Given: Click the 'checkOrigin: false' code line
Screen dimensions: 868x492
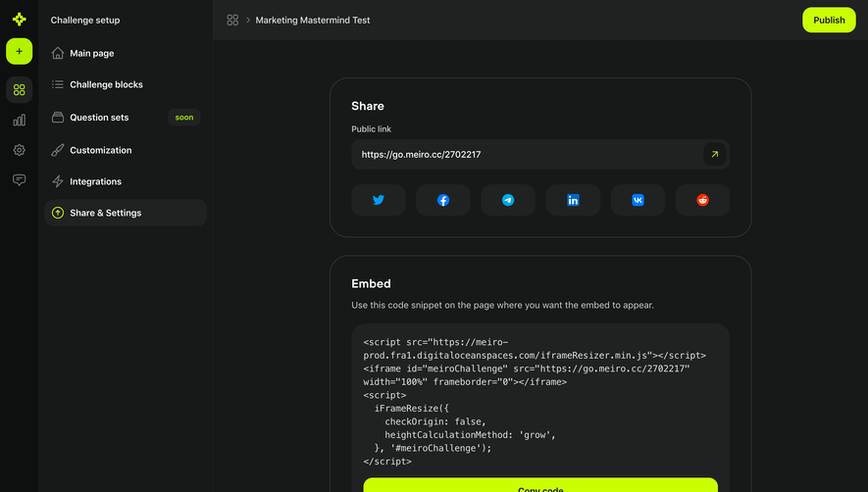Looking at the screenshot, I should (435, 421).
